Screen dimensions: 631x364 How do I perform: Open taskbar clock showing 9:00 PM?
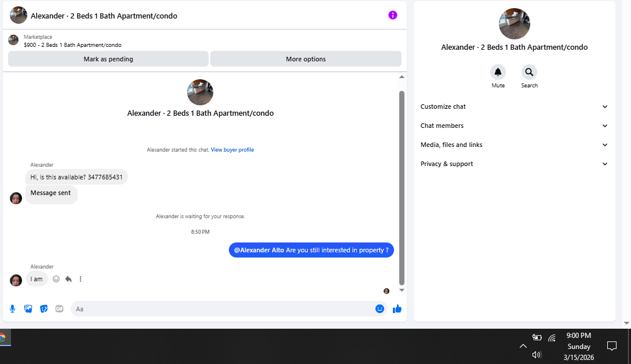[579, 346]
